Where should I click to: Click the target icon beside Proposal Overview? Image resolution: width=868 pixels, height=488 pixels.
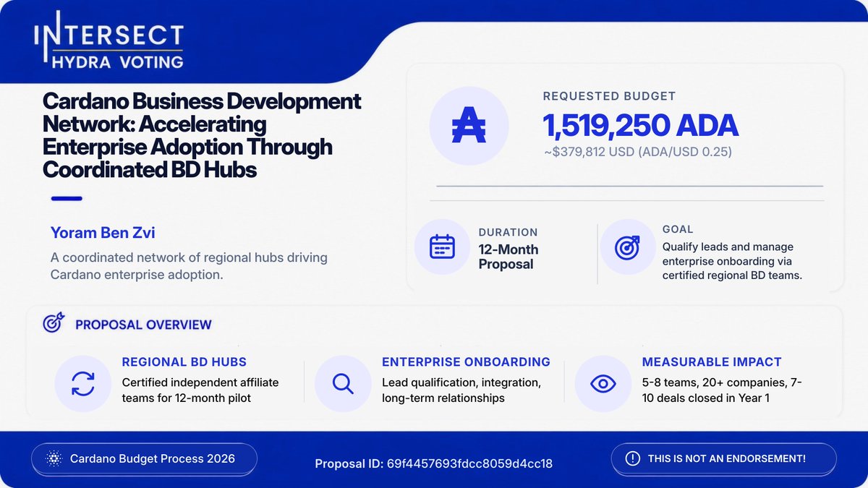click(x=54, y=322)
